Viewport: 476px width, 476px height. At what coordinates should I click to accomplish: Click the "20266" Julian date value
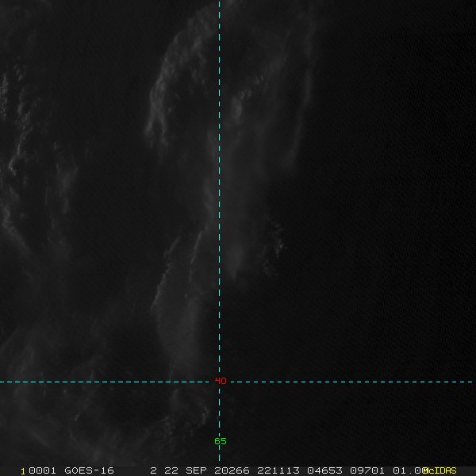(232, 470)
